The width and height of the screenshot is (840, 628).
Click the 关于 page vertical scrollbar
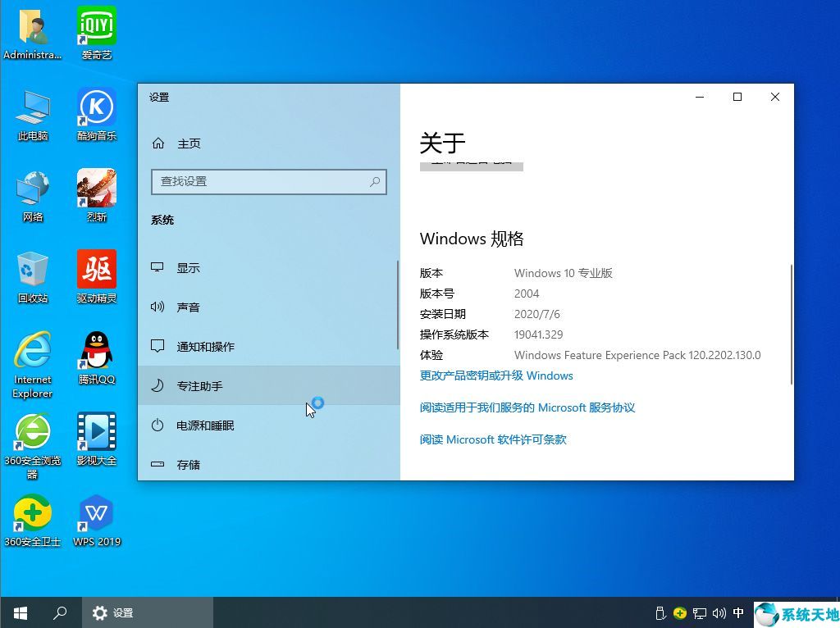click(x=792, y=325)
